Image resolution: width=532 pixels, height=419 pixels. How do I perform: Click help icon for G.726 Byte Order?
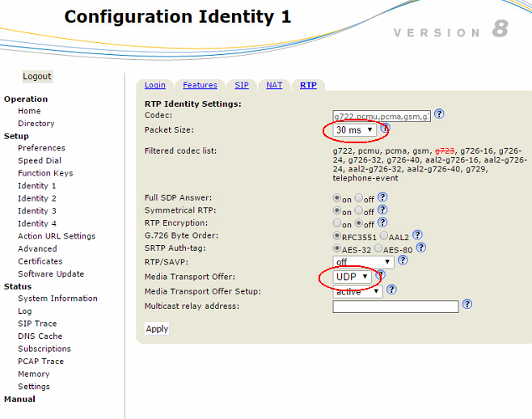coord(417,235)
